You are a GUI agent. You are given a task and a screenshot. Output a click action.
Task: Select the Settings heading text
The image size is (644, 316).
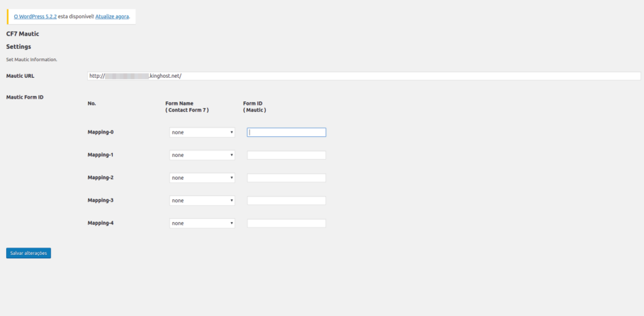click(19, 46)
